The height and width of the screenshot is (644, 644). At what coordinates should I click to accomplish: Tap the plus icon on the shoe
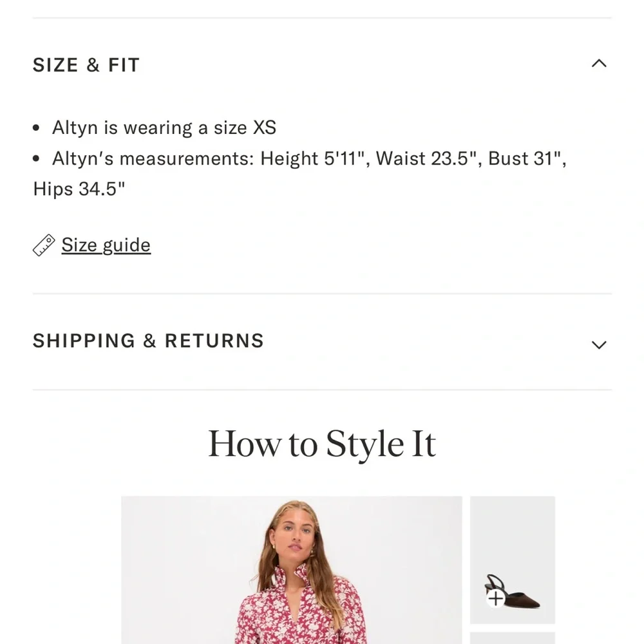click(495, 600)
